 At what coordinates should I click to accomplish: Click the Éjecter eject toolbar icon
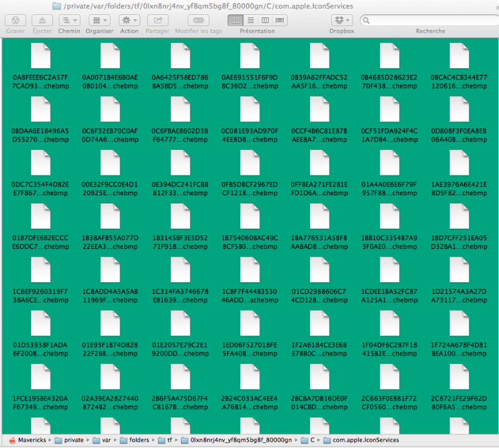[42, 21]
